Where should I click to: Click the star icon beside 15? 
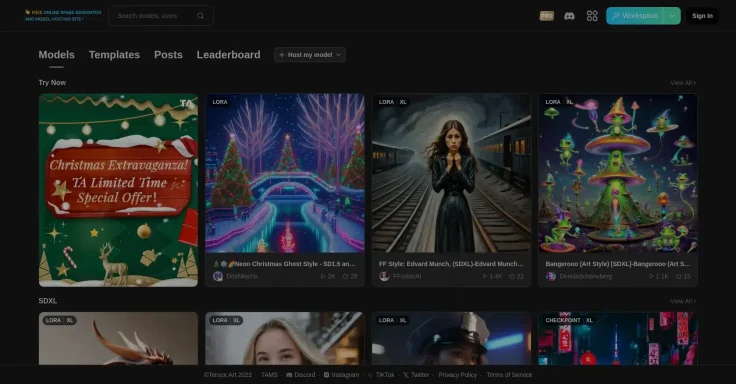(679, 276)
